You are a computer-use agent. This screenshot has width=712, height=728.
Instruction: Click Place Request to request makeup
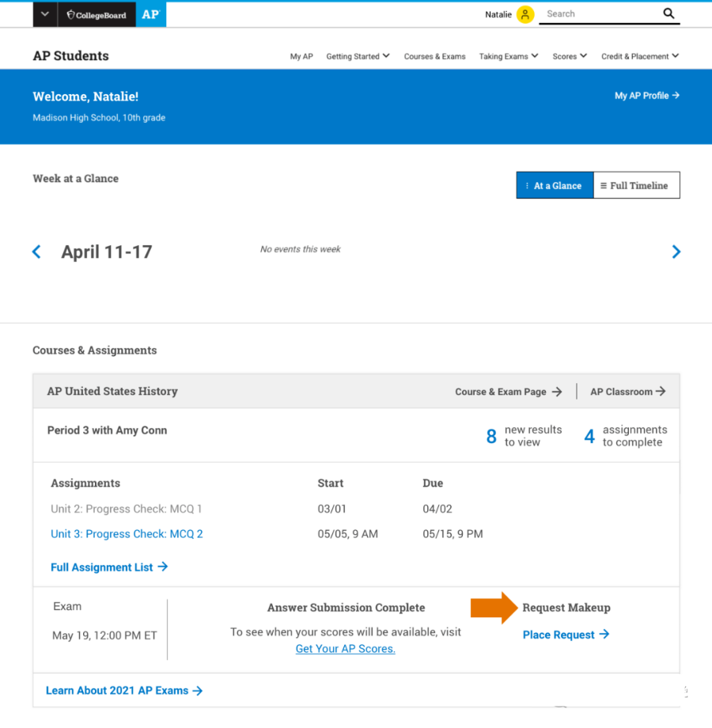click(566, 635)
